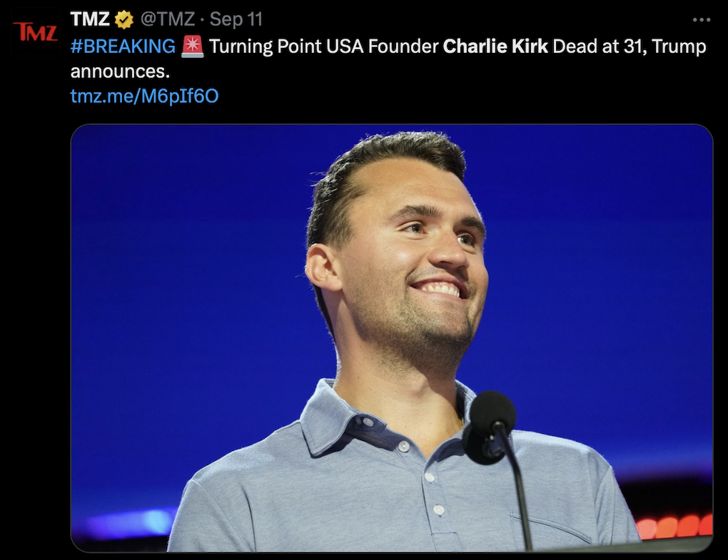The width and height of the screenshot is (728, 560).
Task: Click the red TMZ logo avatar
Action: tap(35, 32)
